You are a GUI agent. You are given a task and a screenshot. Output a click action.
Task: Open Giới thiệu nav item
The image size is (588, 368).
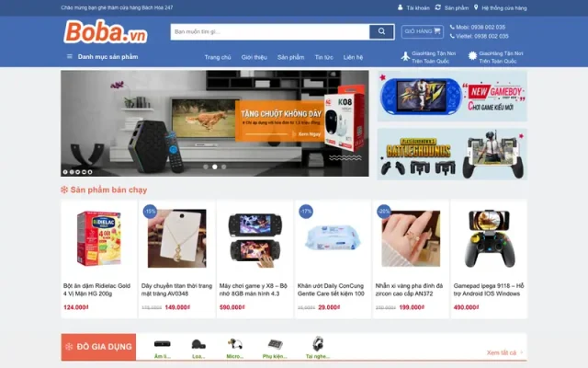pyautogui.click(x=254, y=57)
